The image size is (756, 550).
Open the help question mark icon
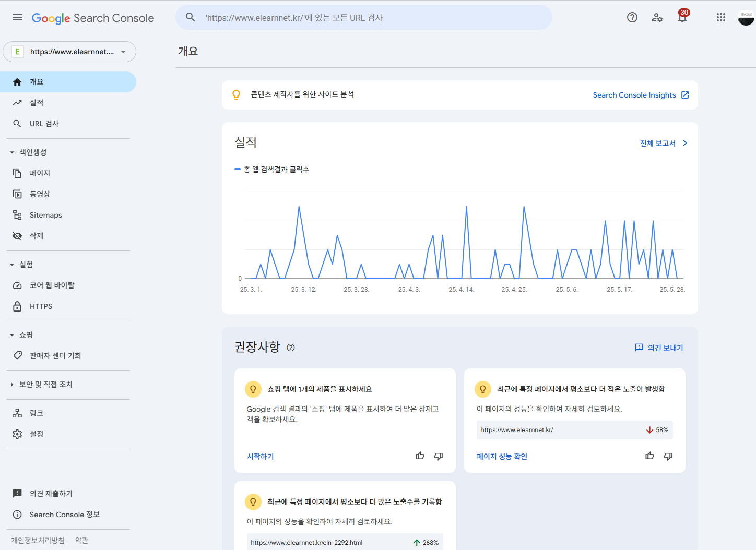point(632,17)
